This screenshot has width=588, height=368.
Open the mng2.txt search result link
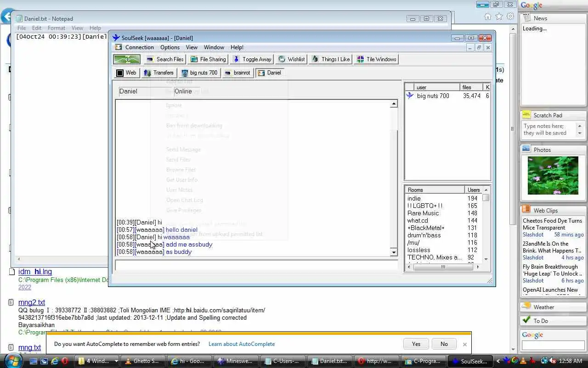click(x=32, y=302)
